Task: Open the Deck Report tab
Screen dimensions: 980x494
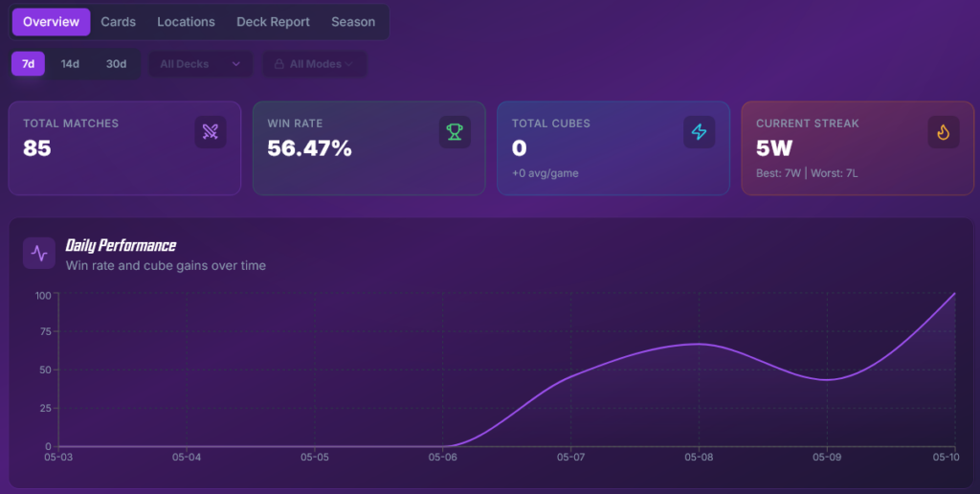Action: (273, 22)
